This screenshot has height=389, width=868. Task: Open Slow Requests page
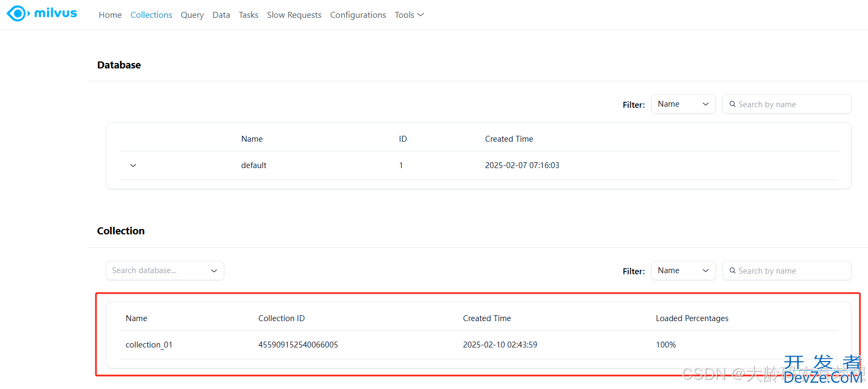coord(294,15)
